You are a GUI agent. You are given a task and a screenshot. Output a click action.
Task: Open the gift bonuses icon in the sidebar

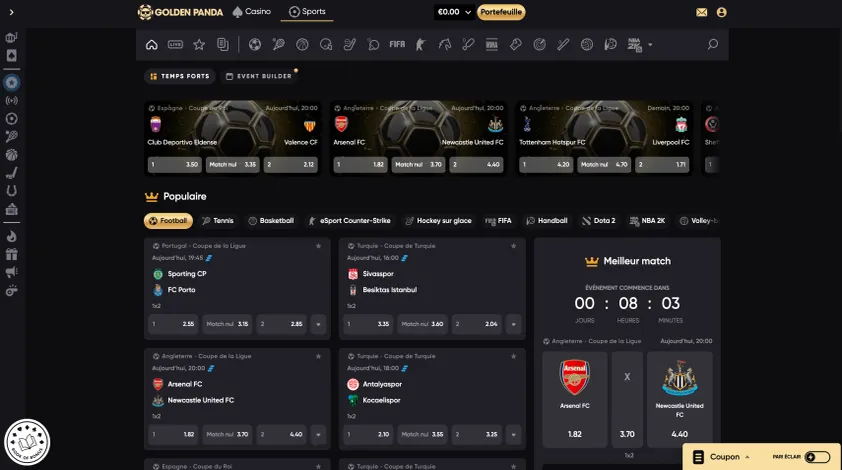[11, 254]
